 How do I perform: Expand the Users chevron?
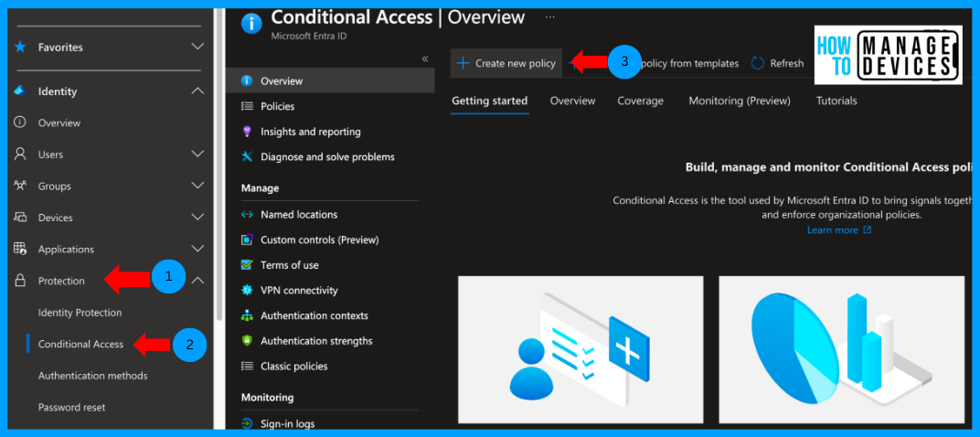coord(197,154)
